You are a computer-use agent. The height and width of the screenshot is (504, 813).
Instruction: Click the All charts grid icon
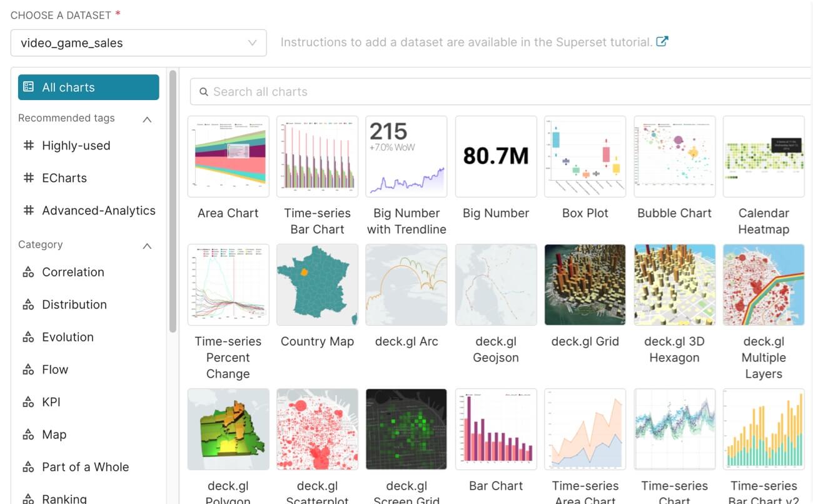click(x=28, y=87)
